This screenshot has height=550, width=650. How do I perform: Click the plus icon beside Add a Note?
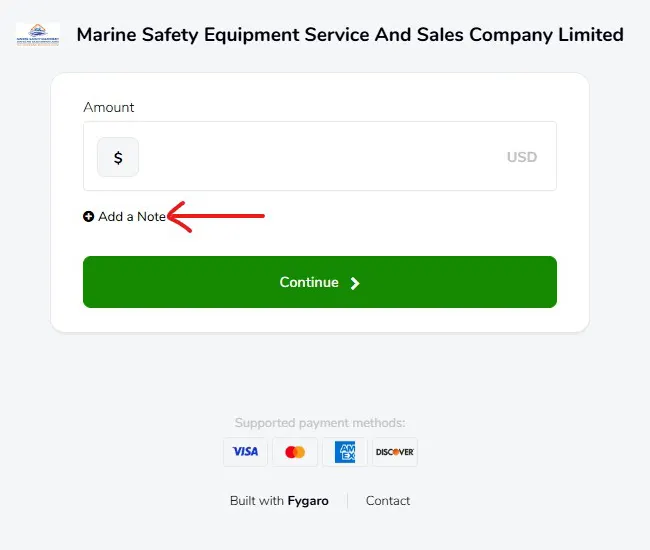(x=89, y=217)
